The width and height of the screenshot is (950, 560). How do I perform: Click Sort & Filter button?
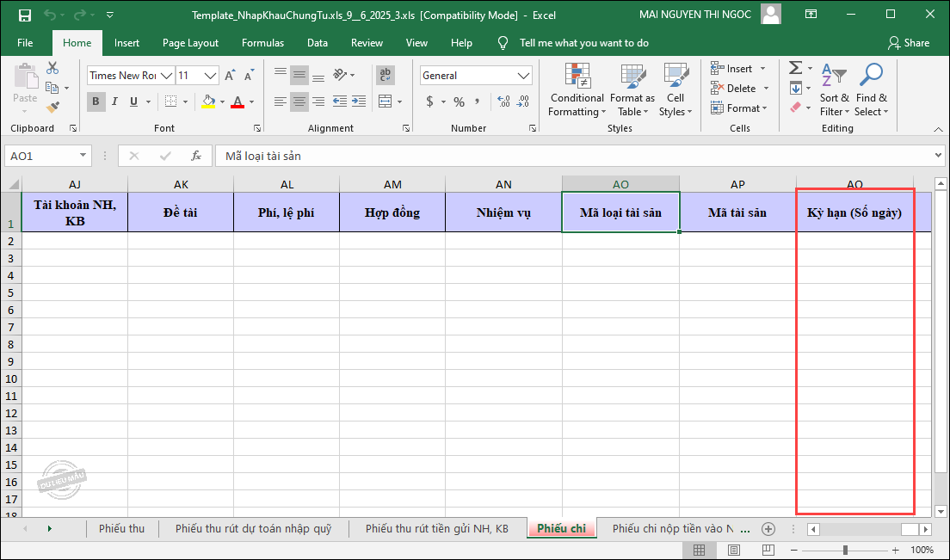pos(835,89)
